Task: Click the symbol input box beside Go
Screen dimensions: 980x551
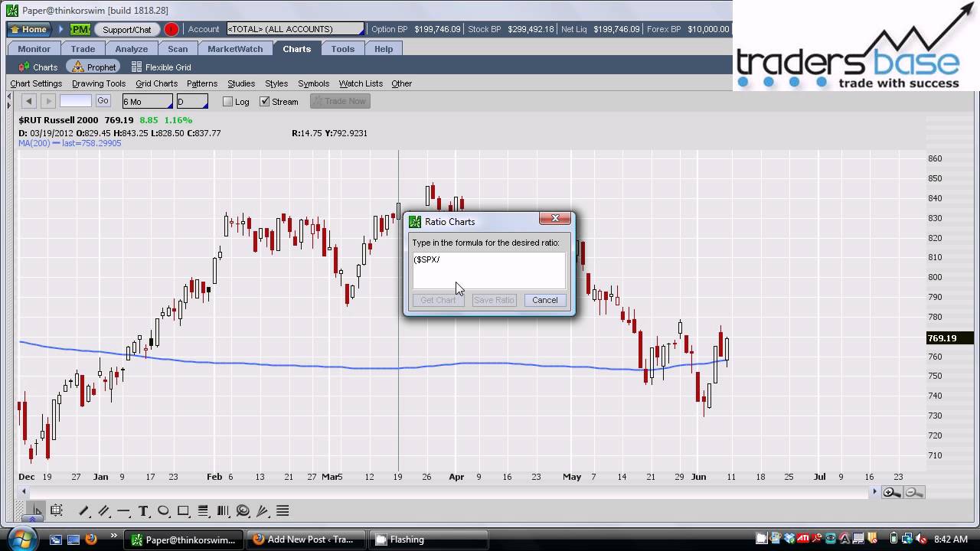Action: tap(76, 101)
